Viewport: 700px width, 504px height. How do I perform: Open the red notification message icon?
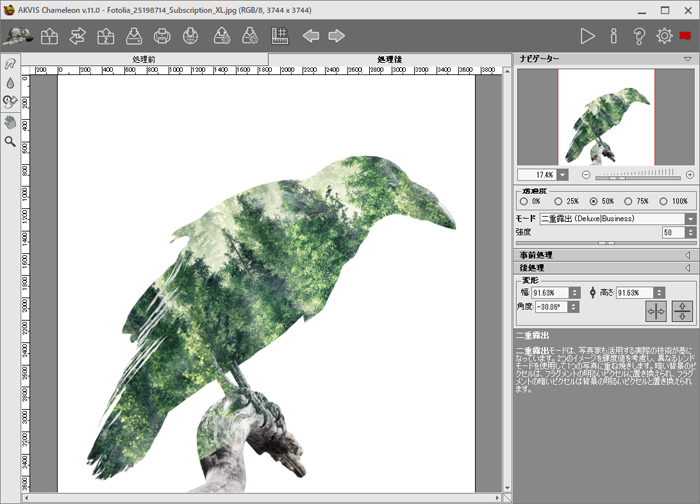[686, 36]
